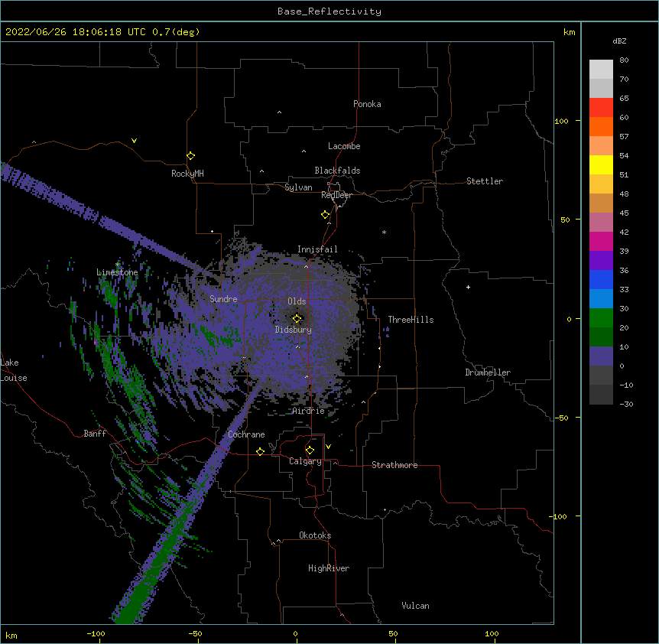Click the -100 tick on the bottom axis
659x644 pixels.
[96, 634]
